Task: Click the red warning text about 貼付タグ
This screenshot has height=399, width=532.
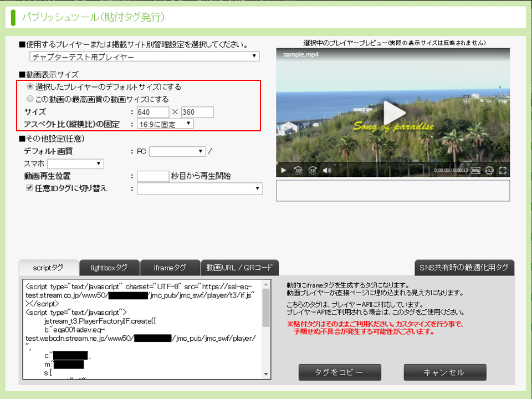Action: pos(375,328)
